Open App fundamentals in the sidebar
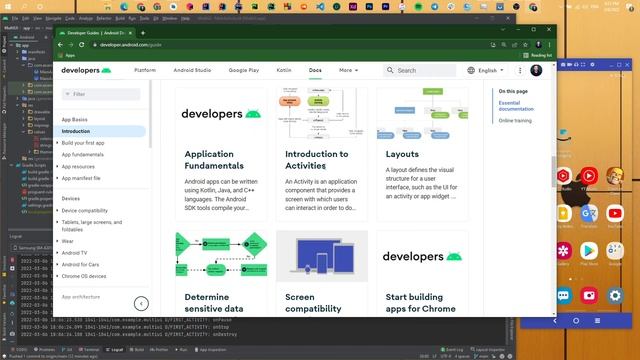 coord(82,154)
